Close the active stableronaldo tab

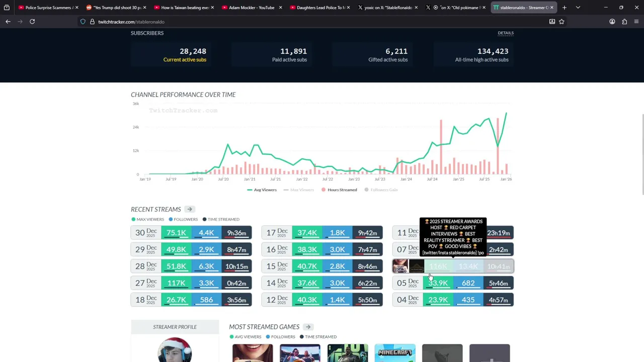552,8
